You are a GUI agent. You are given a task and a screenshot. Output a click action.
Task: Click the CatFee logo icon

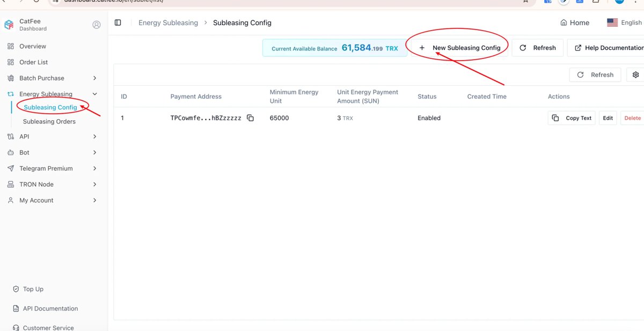coord(9,25)
